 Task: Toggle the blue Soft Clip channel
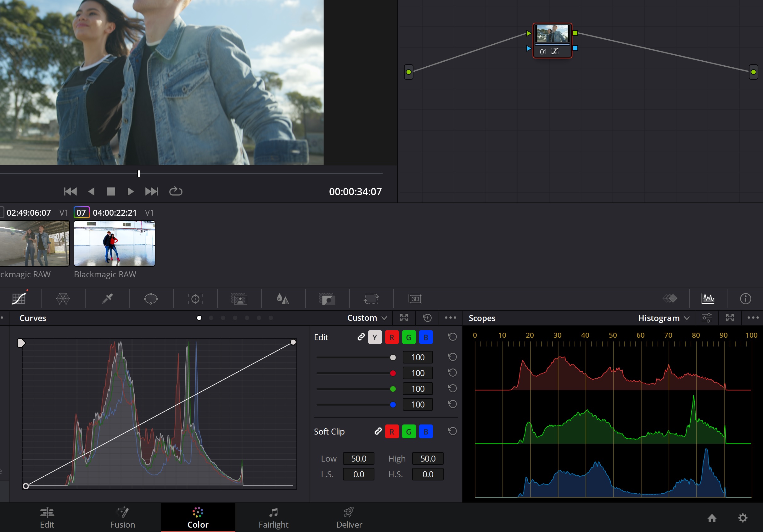point(426,432)
